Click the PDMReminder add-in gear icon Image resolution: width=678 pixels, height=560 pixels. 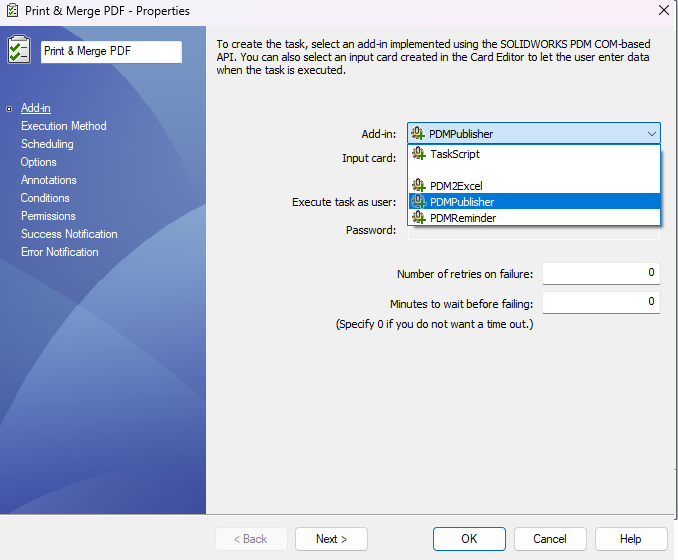point(419,218)
